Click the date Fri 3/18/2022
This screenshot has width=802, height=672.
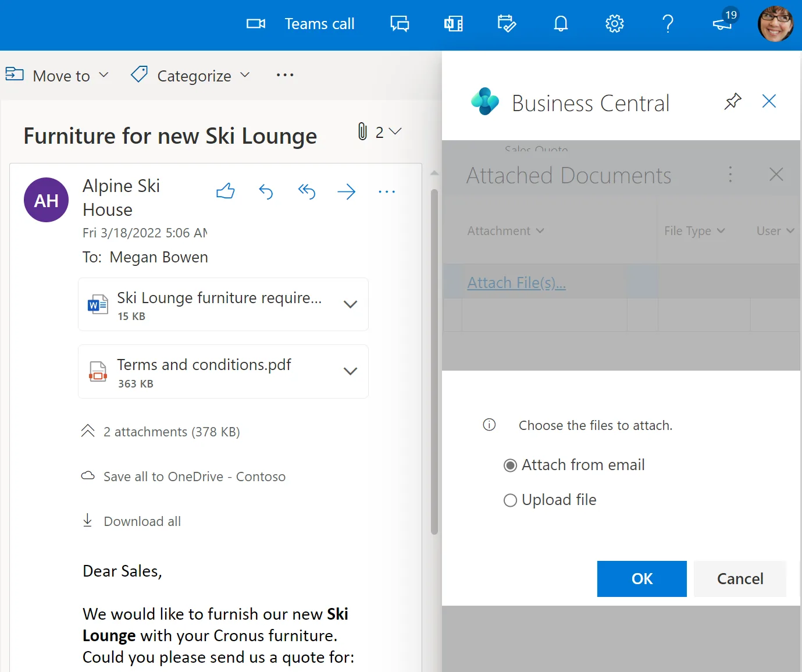145,233
